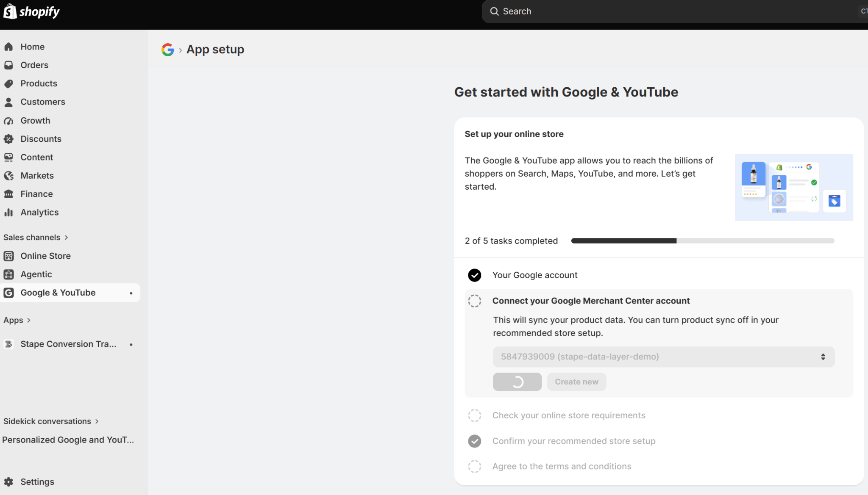Expand the Apps section

click(x=17, y=321)
